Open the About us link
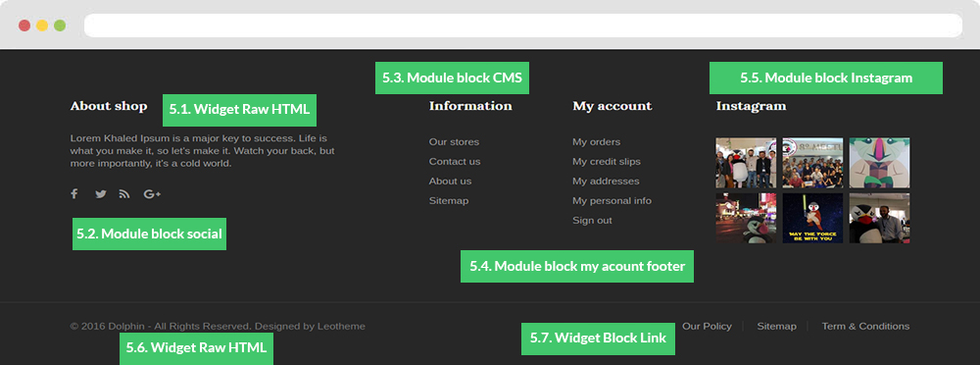Image resolution: width=980 pixels, height=365 pixels. 450,181
